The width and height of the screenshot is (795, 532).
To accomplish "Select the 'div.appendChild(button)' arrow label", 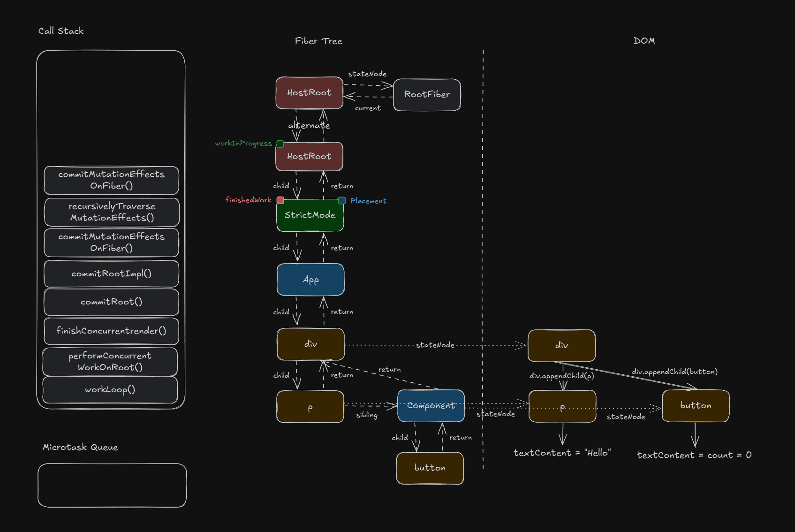I will click(x=674, y=372).
